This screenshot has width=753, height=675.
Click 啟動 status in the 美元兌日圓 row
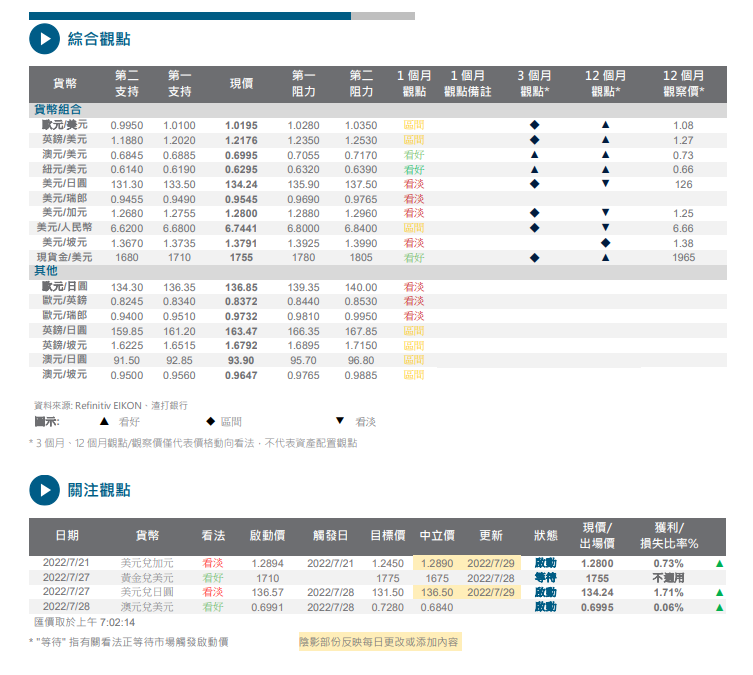click(x=545, y=592)
